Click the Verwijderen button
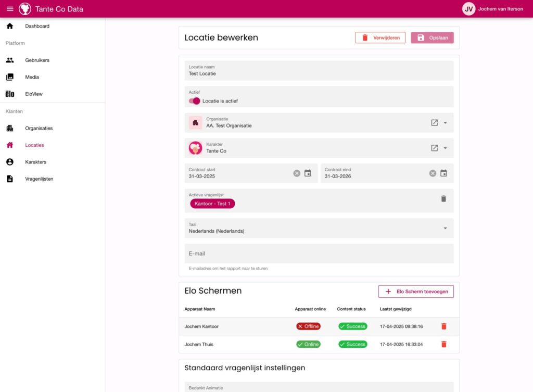The image size is (533, 392). click(380, 37)
